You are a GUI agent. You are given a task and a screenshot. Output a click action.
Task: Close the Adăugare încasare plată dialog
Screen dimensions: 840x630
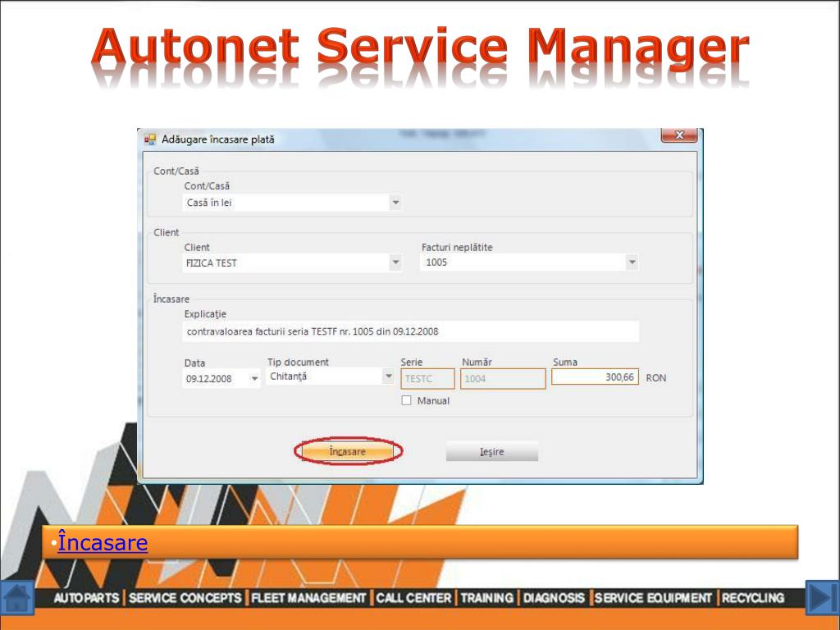[678, 135]
